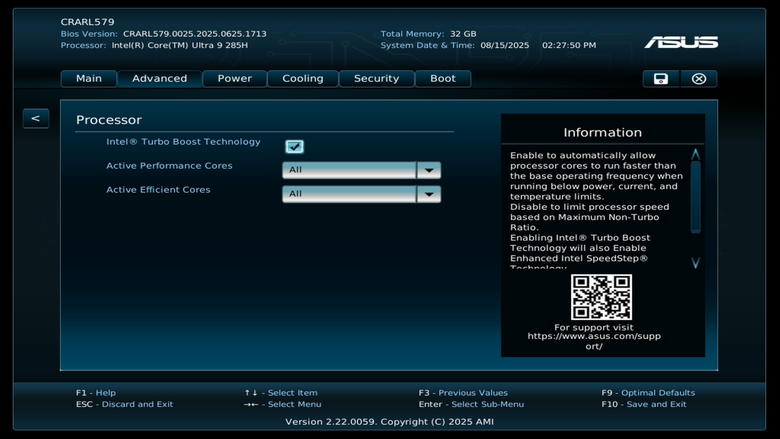Click Active Efficient Cores label

coord(158,189)
